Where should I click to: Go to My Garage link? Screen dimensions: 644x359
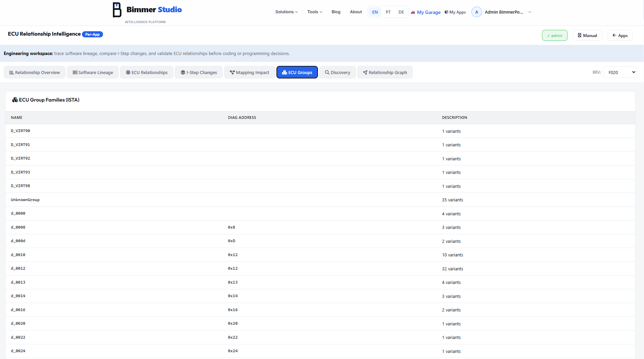(x=426, y=12)
